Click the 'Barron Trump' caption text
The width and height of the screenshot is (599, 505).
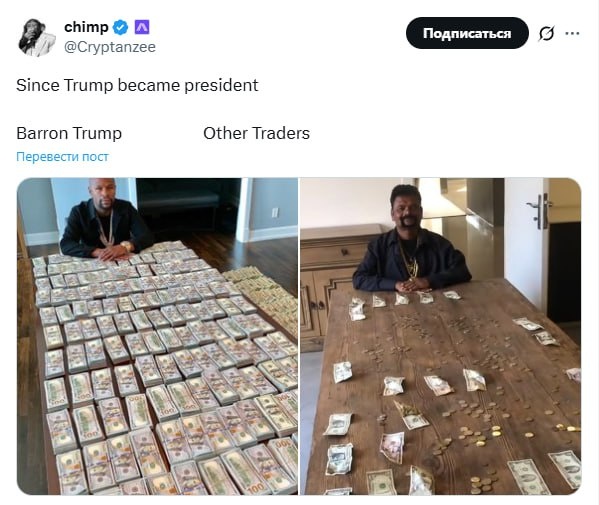pyautogui.click(x=69, y=133)
